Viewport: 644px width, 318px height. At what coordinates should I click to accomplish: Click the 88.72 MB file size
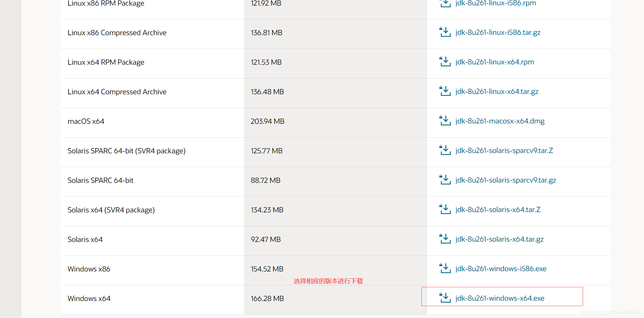click(266, 180)
